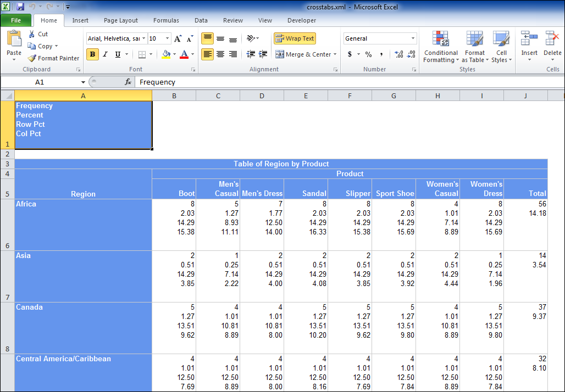The height and width of the screenshot is (392, 565).
Task: Click the Increase Decimal icon
Action: point(399,54)
